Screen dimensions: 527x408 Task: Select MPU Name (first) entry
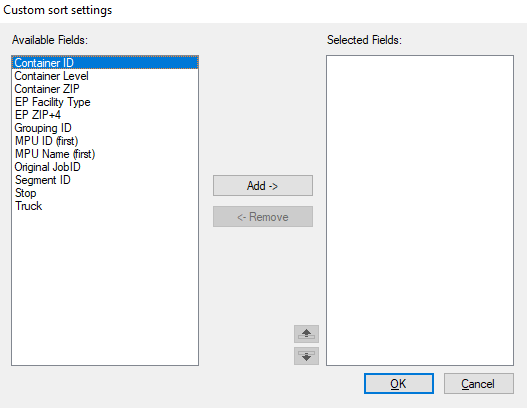point(105,154)
